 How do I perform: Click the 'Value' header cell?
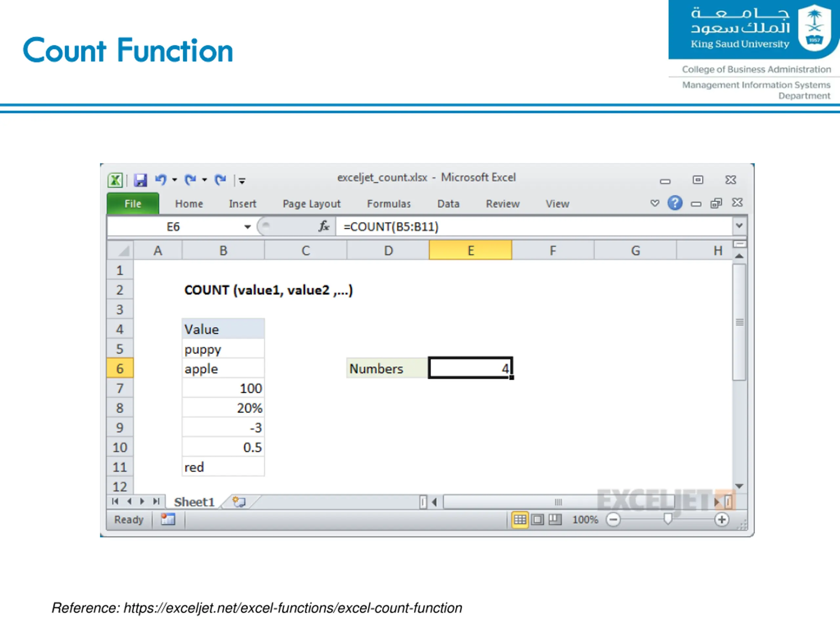tap(223, 329)
